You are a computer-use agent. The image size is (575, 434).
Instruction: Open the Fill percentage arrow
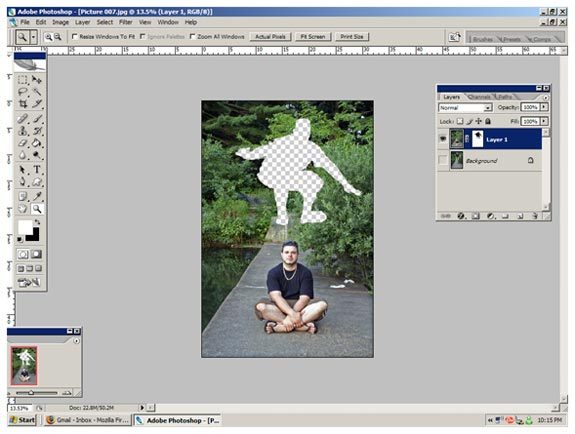[x=544, y=121]
